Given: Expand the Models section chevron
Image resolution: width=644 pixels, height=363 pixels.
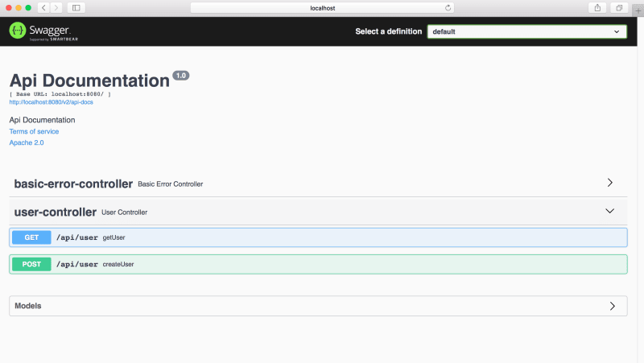Looking at the screenshot, I should [612, 306].
